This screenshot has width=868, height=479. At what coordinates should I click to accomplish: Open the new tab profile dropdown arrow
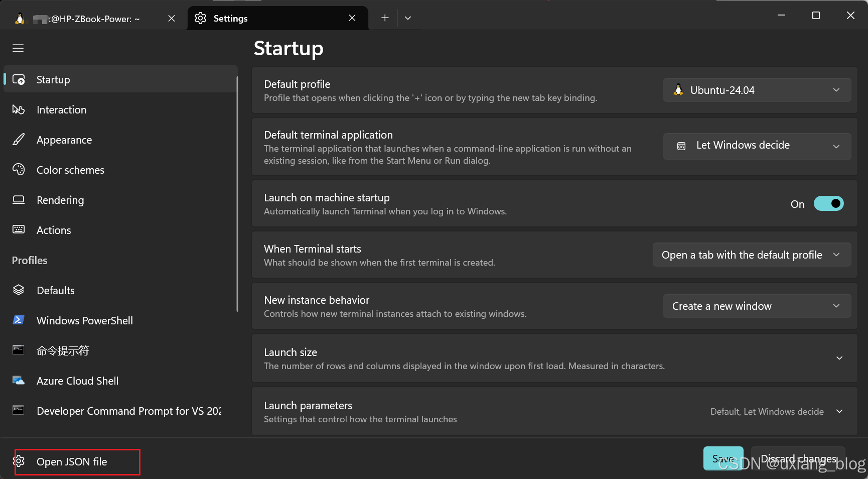pyautogui.click(x=408, y=18)
